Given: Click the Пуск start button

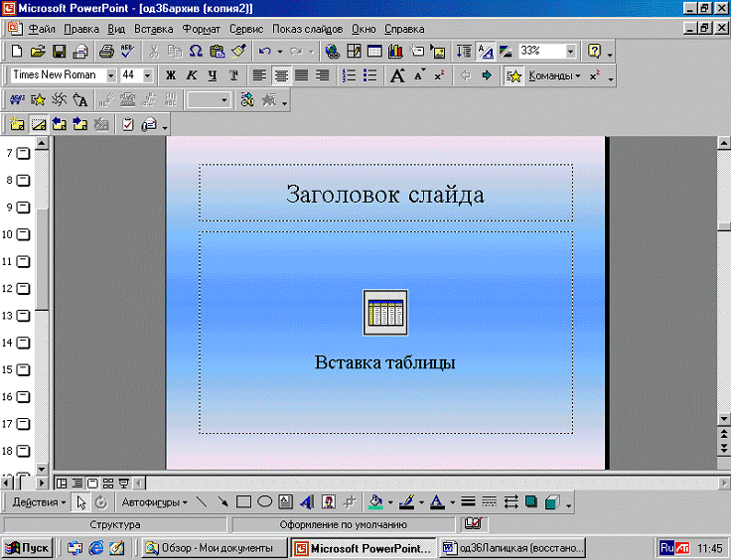Looking at the screenshot, I should pyautogui.click(x=27, y=547).
